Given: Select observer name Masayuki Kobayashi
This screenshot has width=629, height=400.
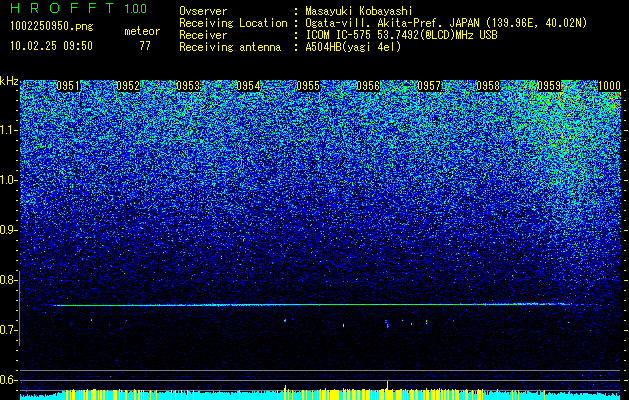Looking at the screenshot, I should [x=359, y=11].
